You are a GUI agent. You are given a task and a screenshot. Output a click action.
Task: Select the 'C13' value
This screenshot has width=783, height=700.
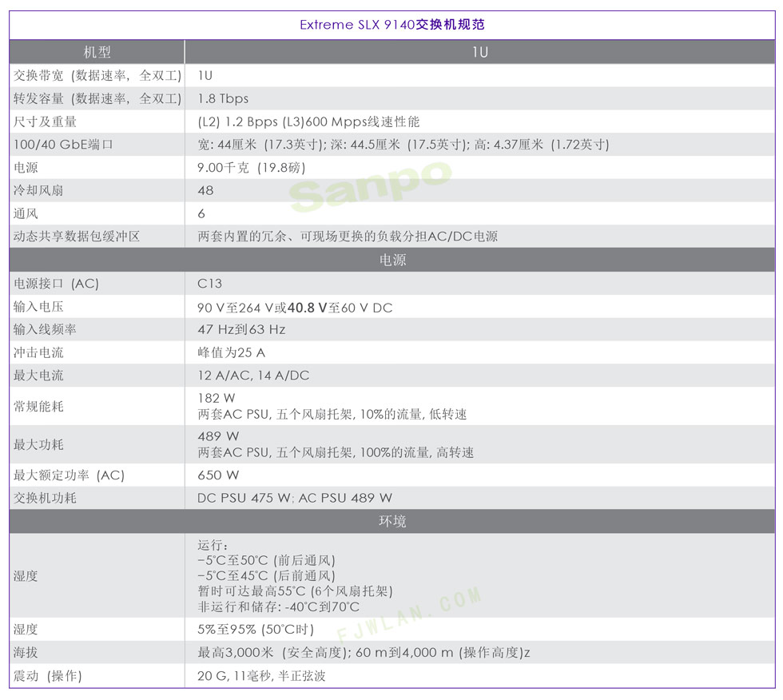coord(209,283)
